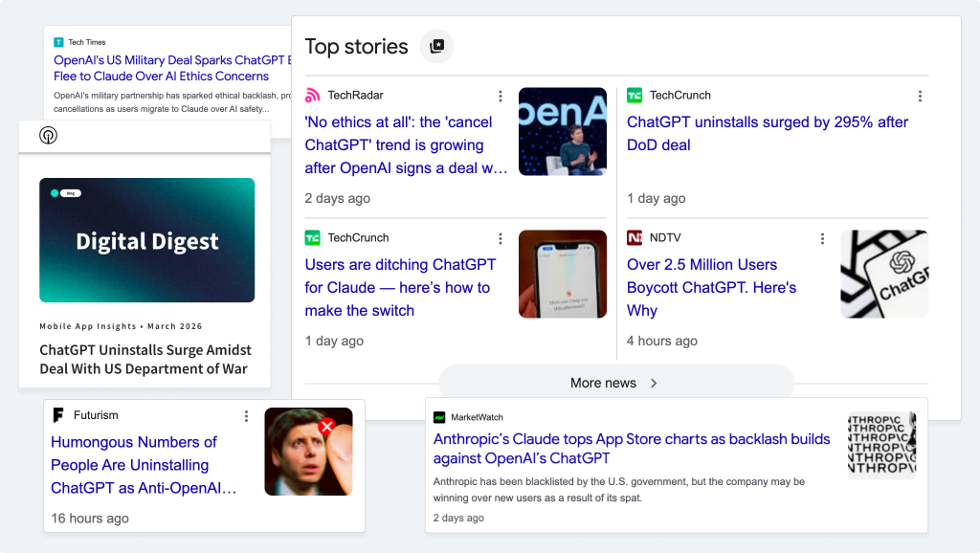The image size is (980, 553).
Task: Open three-dot menu on TechCrunch Claude switch story
Action: tap(500, 238)
